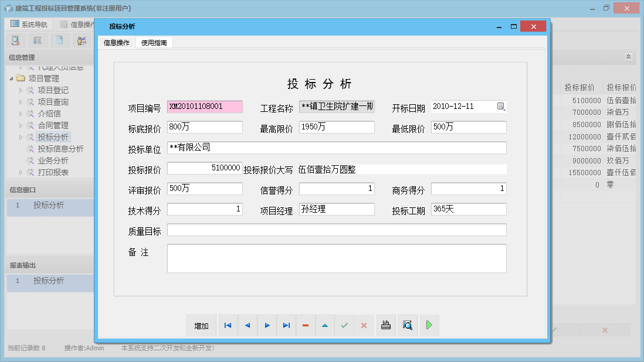Go to the first record

(x=228, y=326)
